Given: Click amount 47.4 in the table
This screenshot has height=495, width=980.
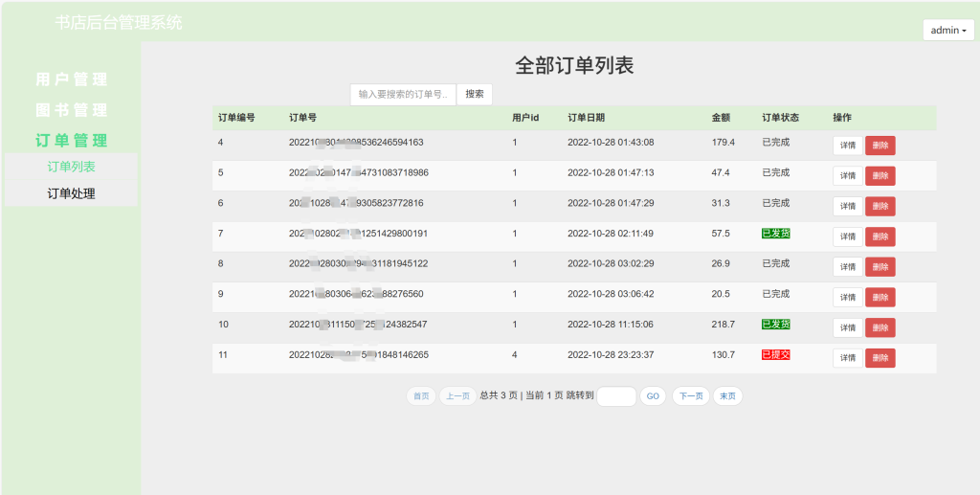Looking at the screenshot, I should tap(721, 172).
